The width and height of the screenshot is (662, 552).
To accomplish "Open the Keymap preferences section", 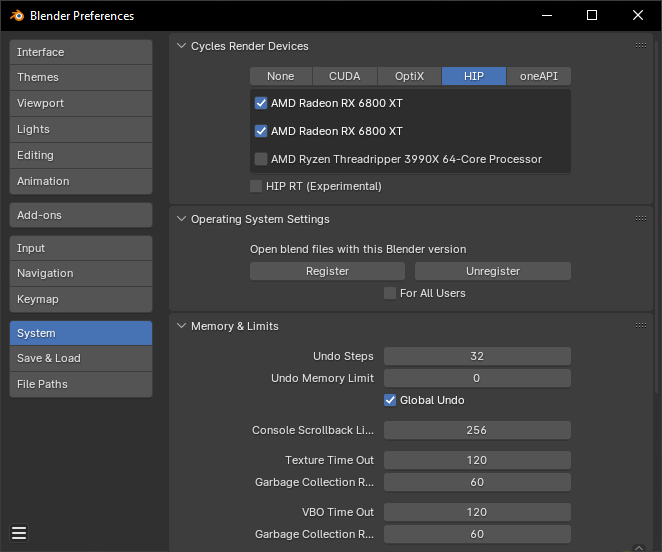I will click(x=81, y=299).
